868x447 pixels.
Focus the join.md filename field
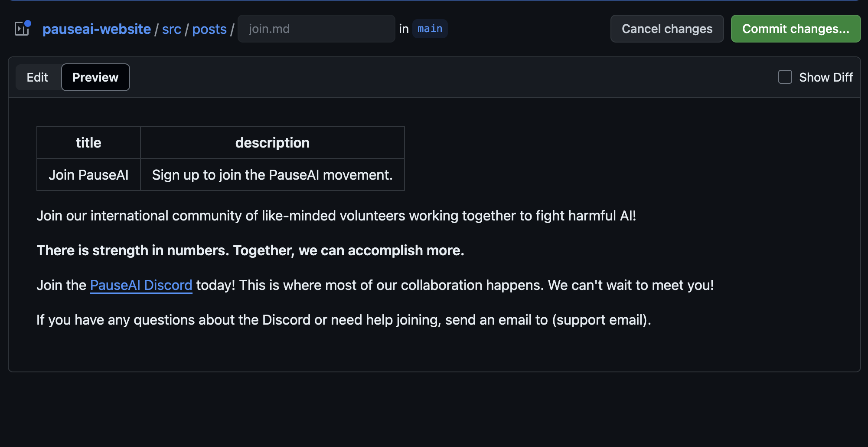[x=316, y=29]
